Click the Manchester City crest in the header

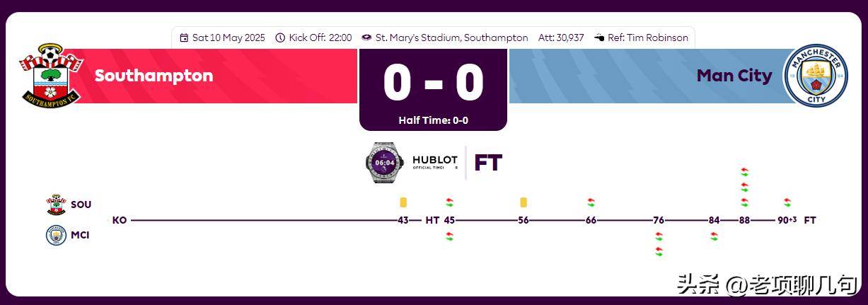[x=816, y=76]
